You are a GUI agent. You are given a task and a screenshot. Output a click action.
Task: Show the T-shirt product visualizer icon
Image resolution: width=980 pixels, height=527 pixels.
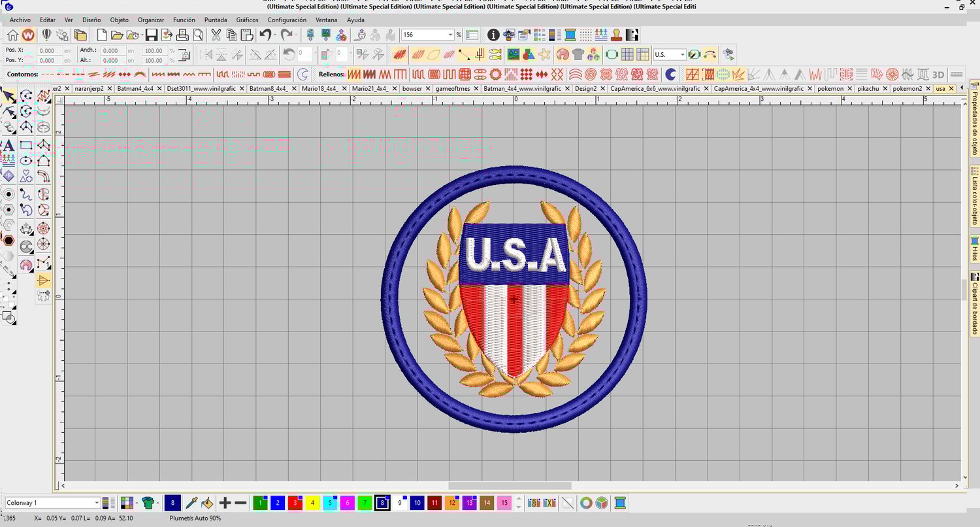click(x=578, y=54)
